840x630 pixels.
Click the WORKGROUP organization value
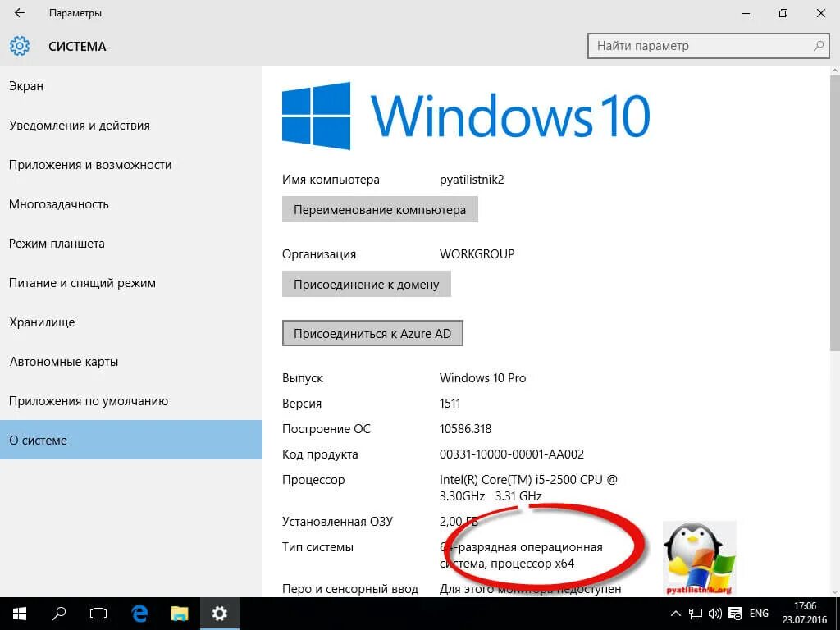[x=477, y=254]
